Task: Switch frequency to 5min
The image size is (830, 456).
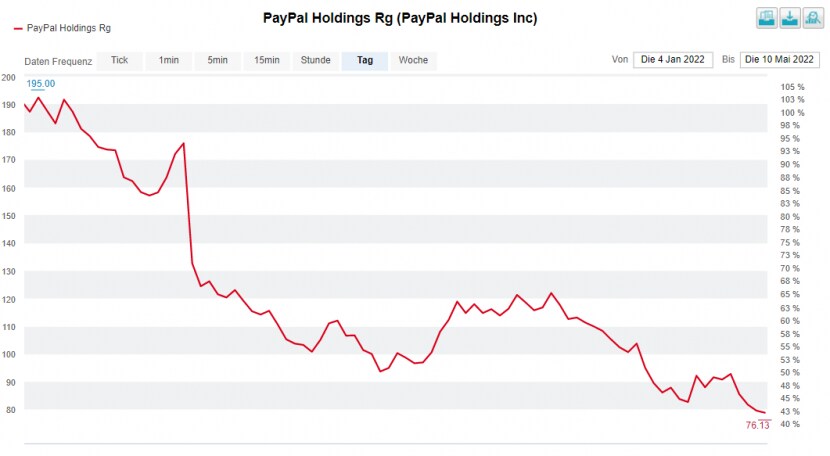Action: pos(218,60)
